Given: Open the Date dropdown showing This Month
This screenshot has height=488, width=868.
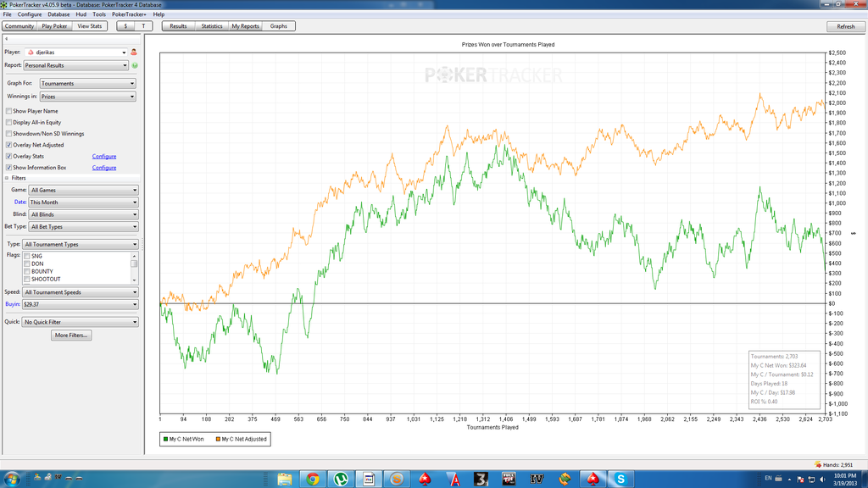Looking at the screenshot, I should tap(82, 202).
